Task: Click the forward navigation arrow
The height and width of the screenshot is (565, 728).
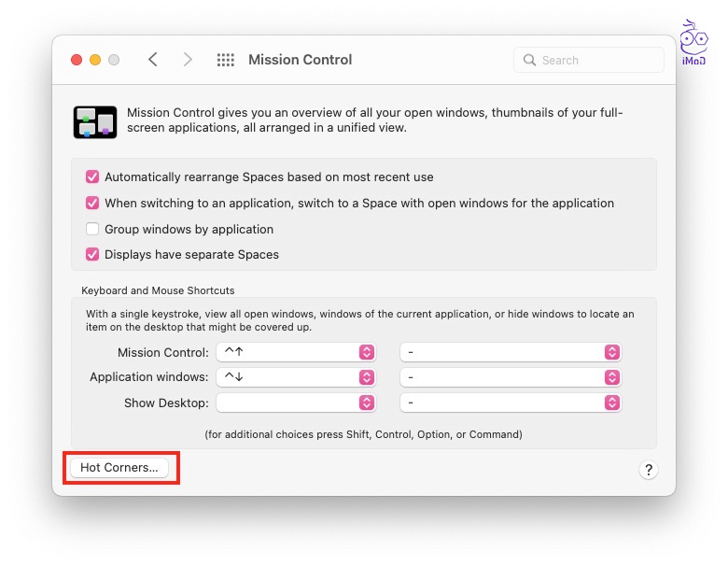Action: pos(188,60)
